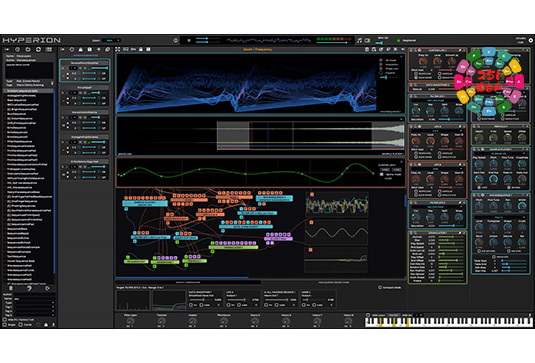Enable the Compact mode checkbox
Screen dimensions: 535x363
(x=380, y=288)
